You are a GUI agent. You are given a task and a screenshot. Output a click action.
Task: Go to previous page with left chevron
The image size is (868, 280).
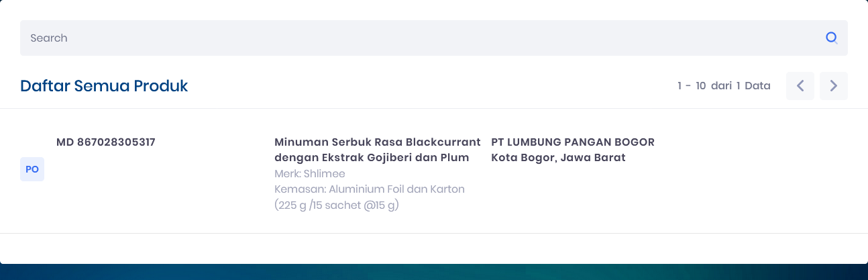tap(800, 86)
